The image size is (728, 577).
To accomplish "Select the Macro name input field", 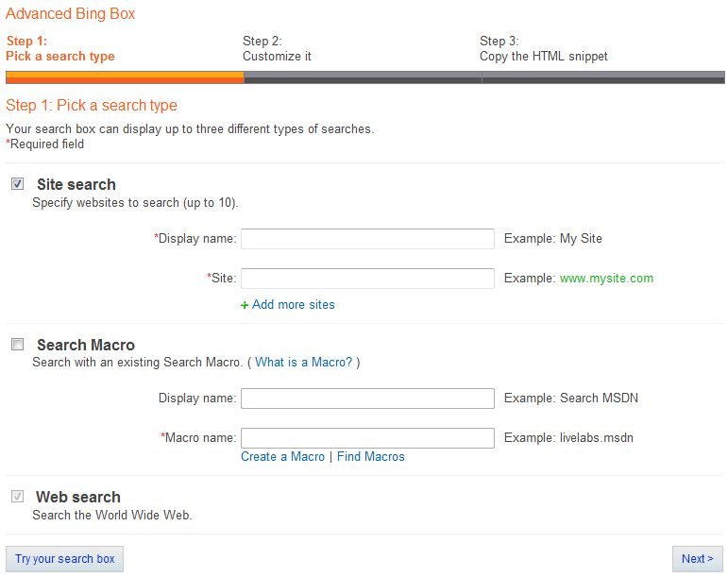I will 367,438.
